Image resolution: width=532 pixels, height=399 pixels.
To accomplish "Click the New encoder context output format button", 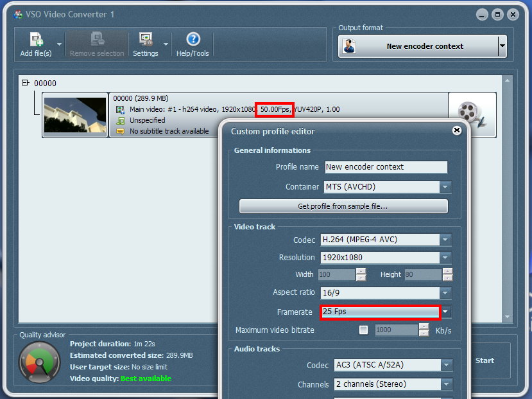I will coord(418,46).
